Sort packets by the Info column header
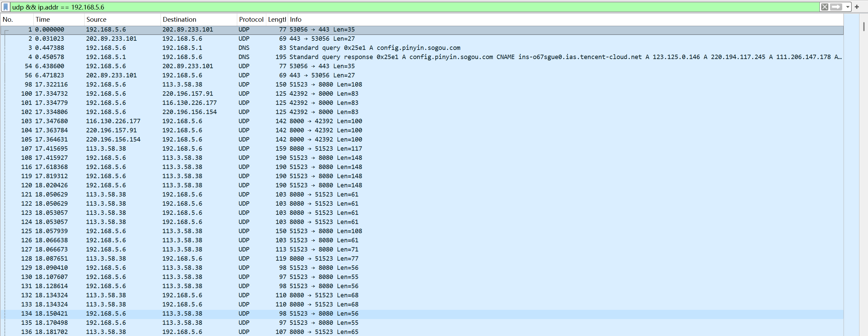 pyautogui.click(x=565, y=20)
